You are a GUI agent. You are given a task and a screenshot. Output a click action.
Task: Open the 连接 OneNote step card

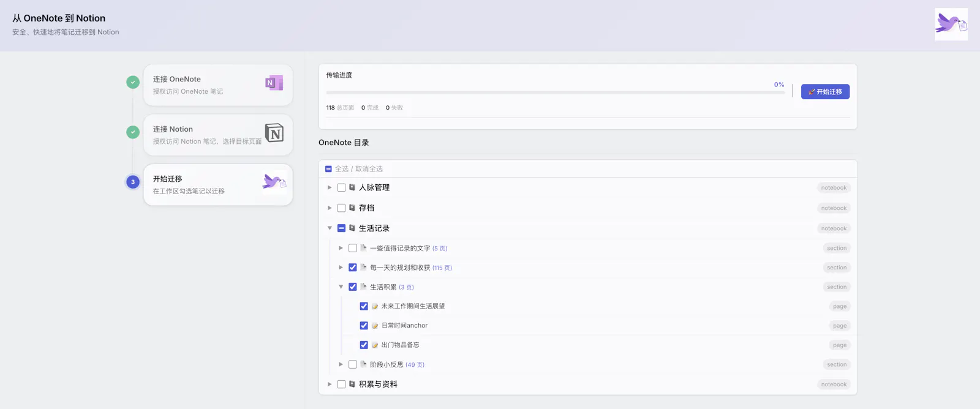218,85
